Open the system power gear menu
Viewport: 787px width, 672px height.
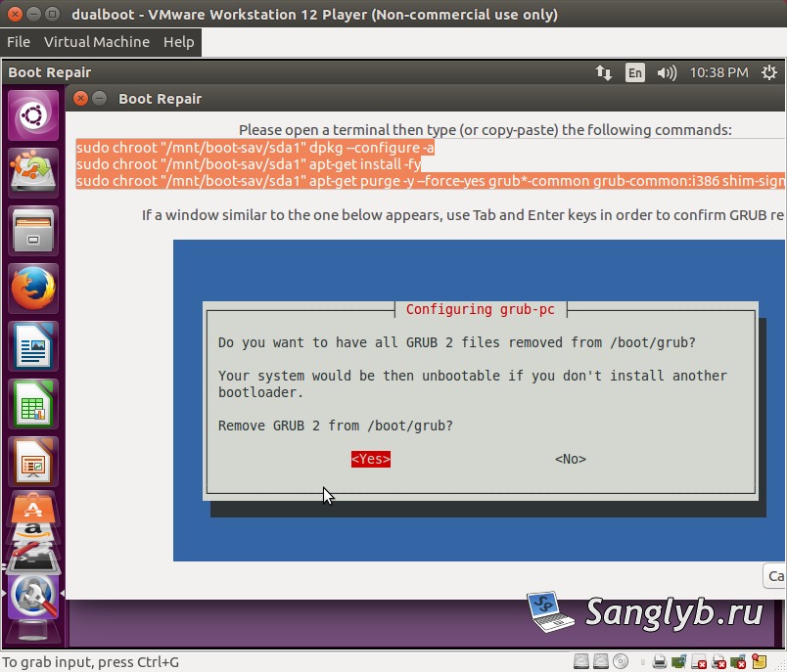pos(769,72)
